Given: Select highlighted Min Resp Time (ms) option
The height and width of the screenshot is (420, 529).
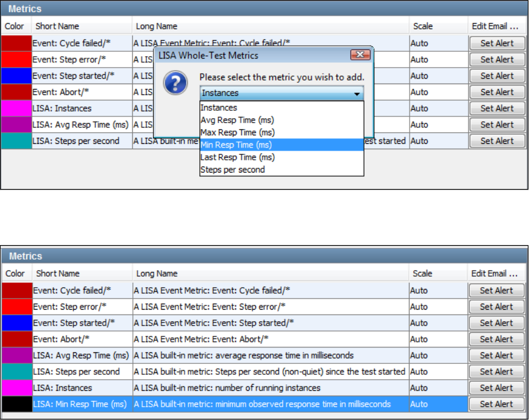Looking at the screenshot, I should pos(282,145).
